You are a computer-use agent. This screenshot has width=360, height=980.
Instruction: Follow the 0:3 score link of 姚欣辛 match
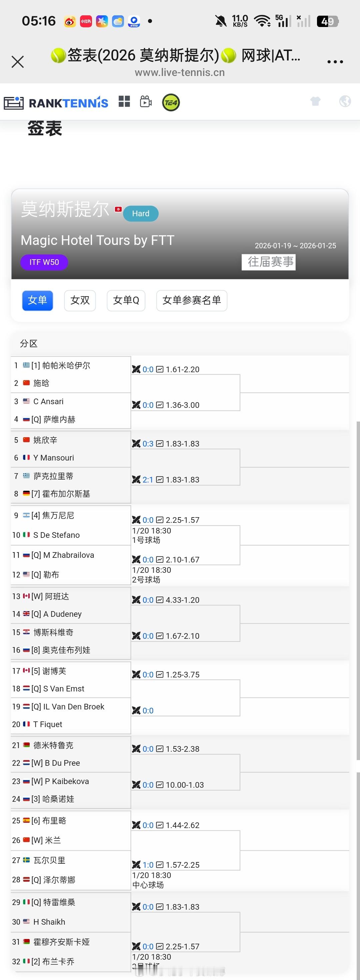(148, 443)
